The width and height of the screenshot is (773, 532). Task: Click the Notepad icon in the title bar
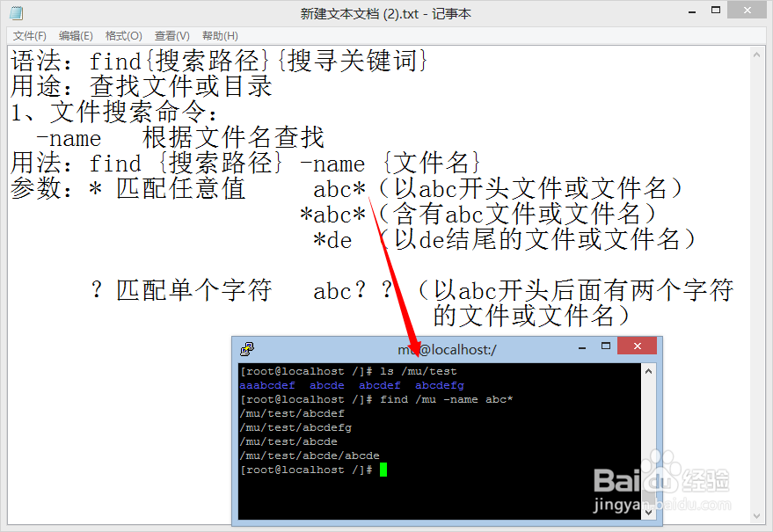coord(16,13)
